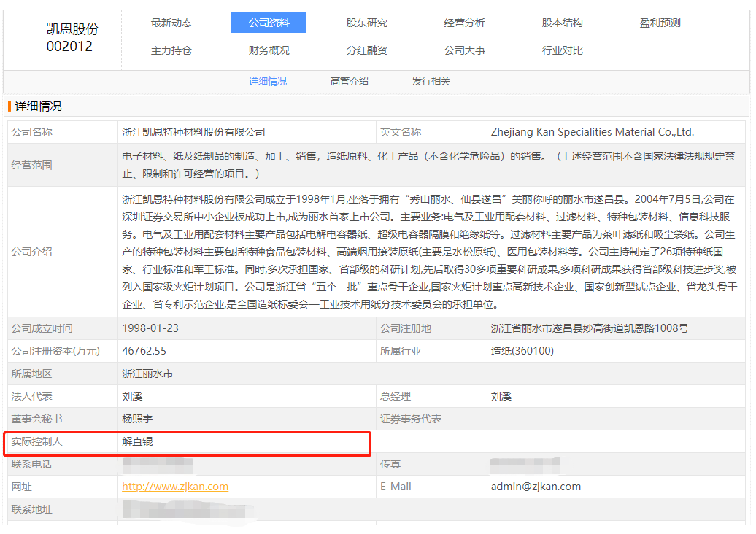Switch to 经营分析 tab
This screenshot has width=756, height=534.
464,23
